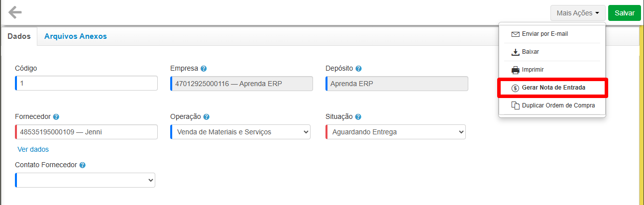Image resolution: width=644 pixels, height=205 pixels.
Task: Open the Ver dados link
Action: pos(33,149)
